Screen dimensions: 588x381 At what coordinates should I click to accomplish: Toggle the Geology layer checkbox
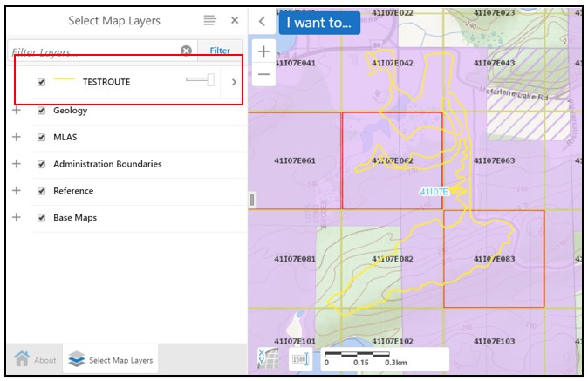(x=41, y=111)
